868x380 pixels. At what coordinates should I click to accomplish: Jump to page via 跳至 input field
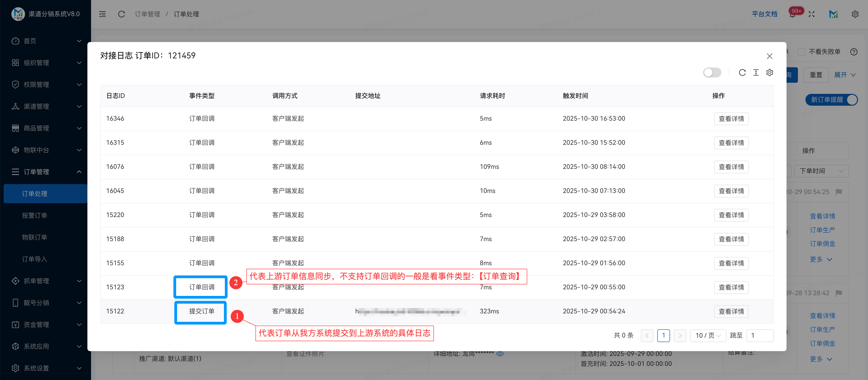click(760, 335)
